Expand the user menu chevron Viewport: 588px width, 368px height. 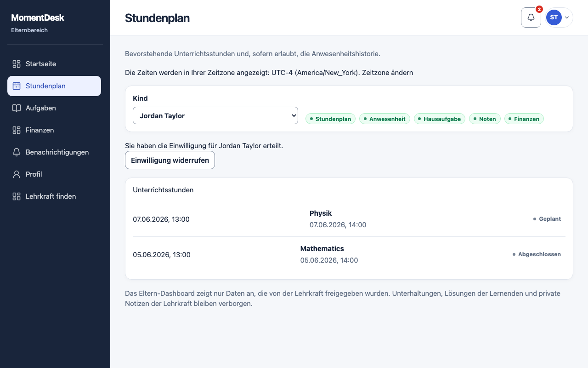tap(567, 17)
